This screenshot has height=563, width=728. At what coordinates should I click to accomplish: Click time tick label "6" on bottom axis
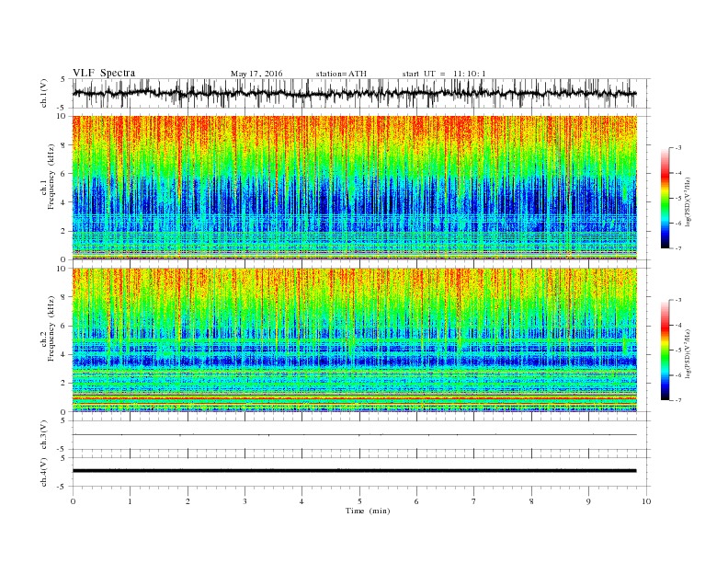click(x=416, y=501)
